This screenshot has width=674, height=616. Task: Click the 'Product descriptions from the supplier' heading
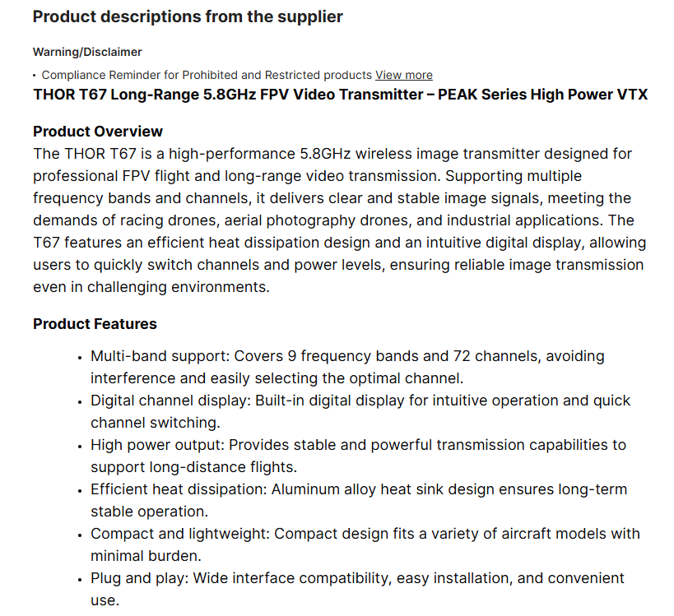click(x=188, y=16)
